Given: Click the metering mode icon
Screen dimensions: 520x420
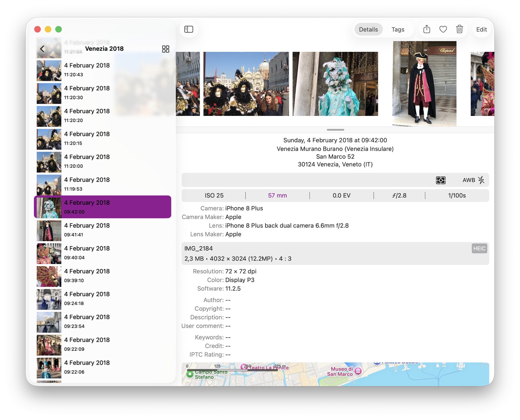Looking at the screenshot, I should point(441,180).
